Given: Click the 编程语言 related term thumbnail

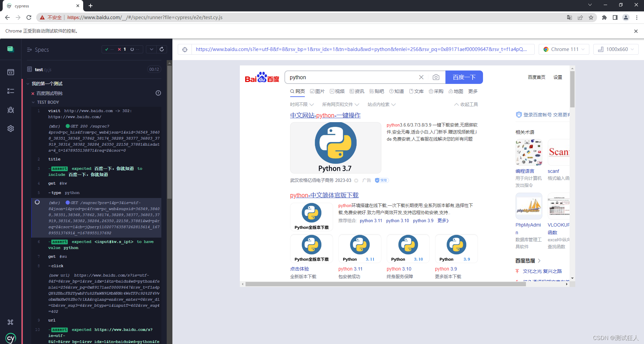Looking at the screenshot, I should (x=529, y=152).
